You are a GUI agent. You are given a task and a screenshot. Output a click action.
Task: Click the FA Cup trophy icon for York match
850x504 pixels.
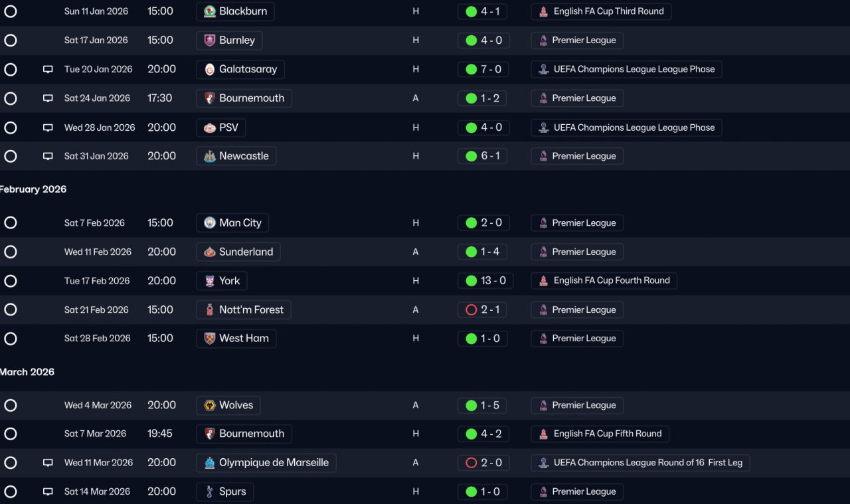tap(543, 281)
